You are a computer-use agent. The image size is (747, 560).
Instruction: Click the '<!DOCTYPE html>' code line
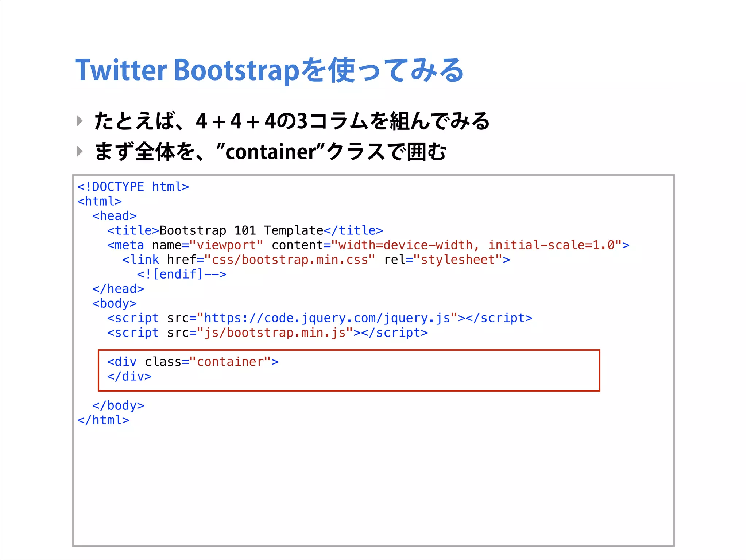click(x=133, y=187)
